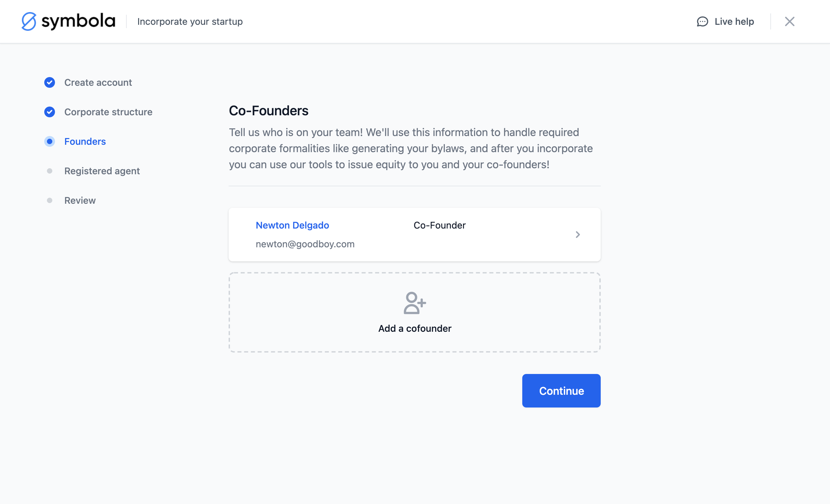This screenshot has height=504, width=830.
Task: Go to Corporate structure step
Action: click(108, 112)
